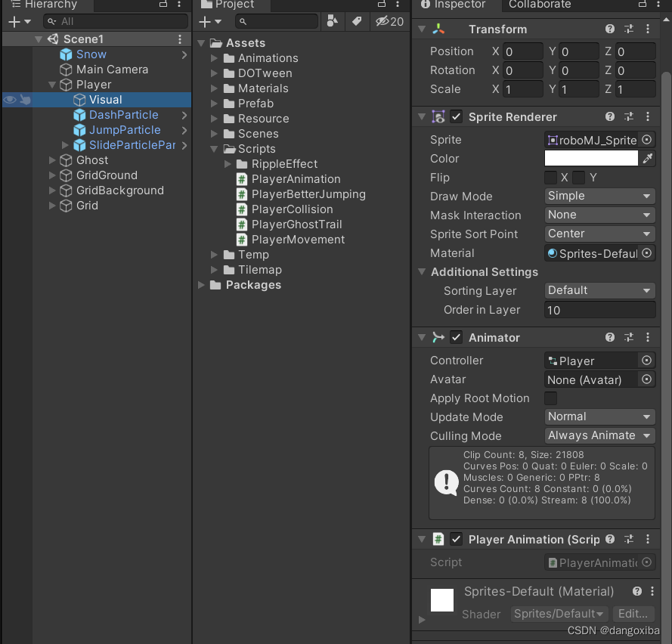Open Animator preset icon
The image size is (672, 644).
pyautogui.click(x=629, y=337)
